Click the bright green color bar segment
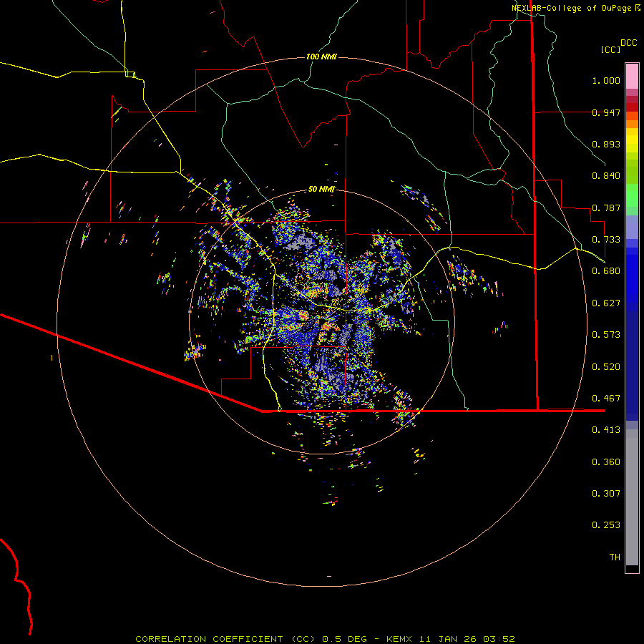Image resolution: width=644 pixels, height=644 pixels. pos(632,195)
